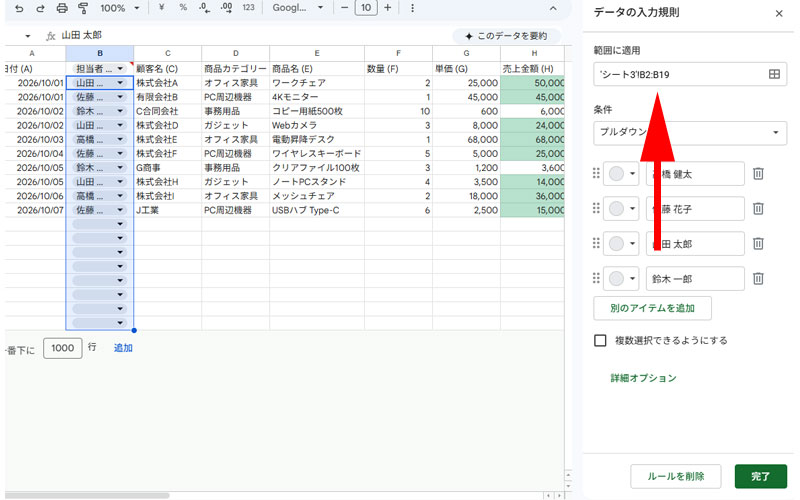800x500 pixels.
Task: Click 別のアイテムを追加 button
Action: (x=652, y=308)
